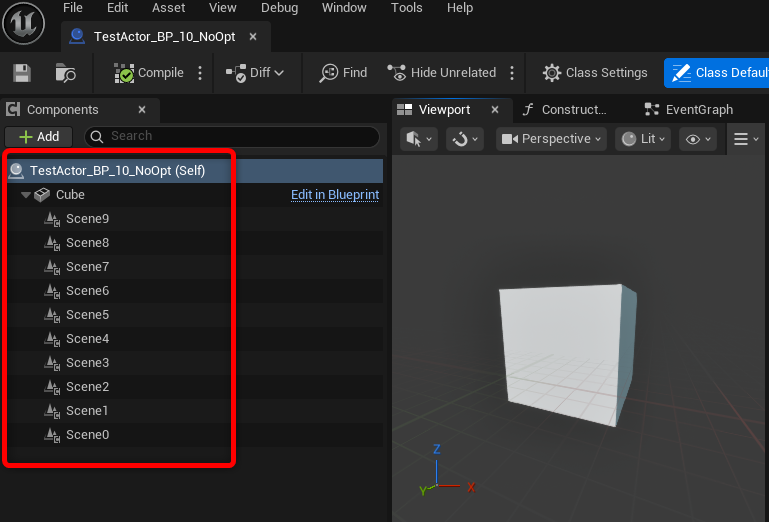
Task: Click the components Search field
Action: point(240,137)
